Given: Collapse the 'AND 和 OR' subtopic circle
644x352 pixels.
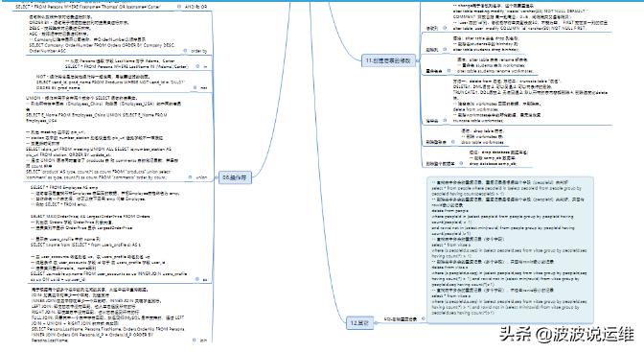Looking at the screenshot, I should pyautogui.click(x=179, y=7).
